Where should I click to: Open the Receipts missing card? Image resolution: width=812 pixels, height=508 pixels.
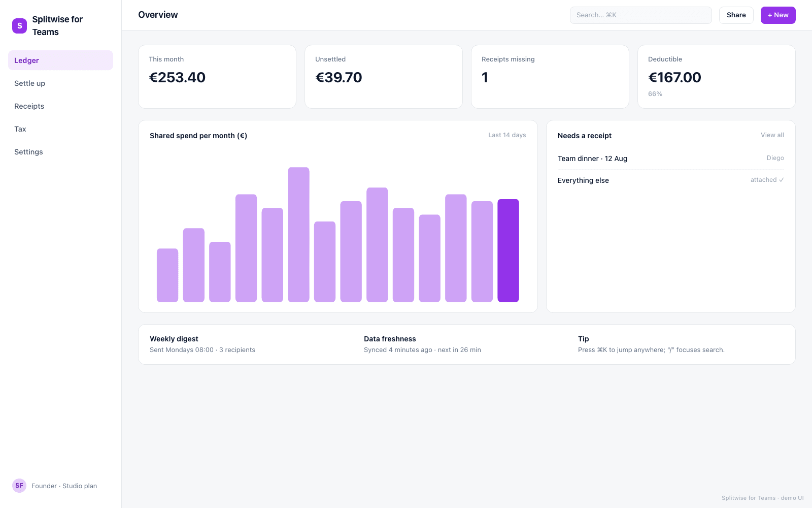(x=550, y=77)
